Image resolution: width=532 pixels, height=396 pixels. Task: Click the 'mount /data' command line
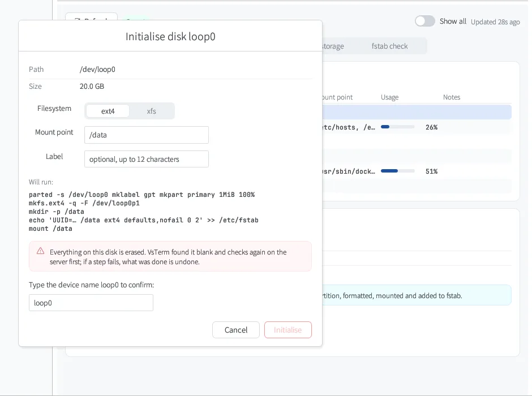point(50,229)
